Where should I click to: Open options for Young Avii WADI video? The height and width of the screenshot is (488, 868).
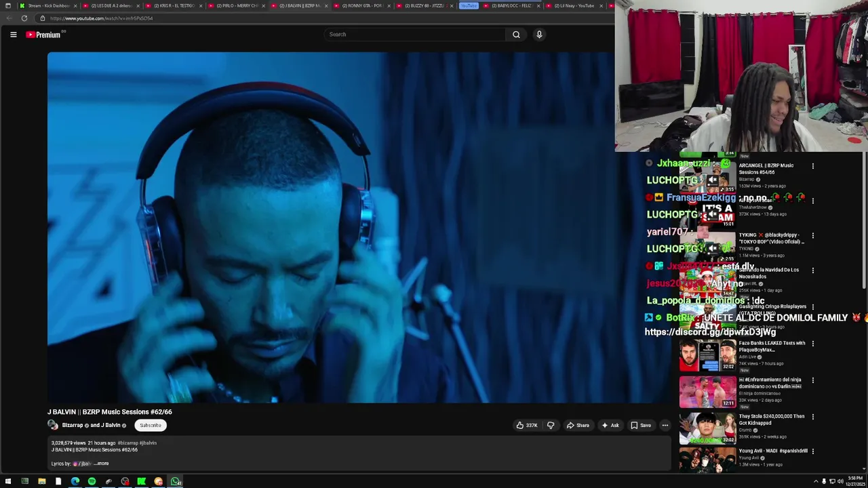(x=813, y=451)
